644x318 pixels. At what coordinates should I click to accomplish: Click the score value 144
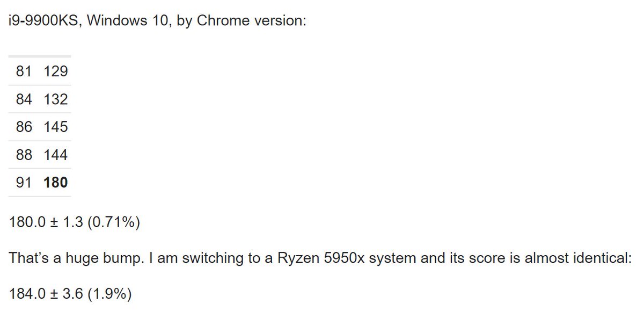[56, 155]
